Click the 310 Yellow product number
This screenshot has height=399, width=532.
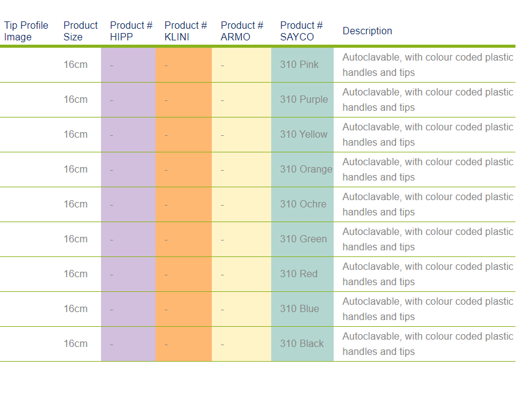tap(304, 135)
